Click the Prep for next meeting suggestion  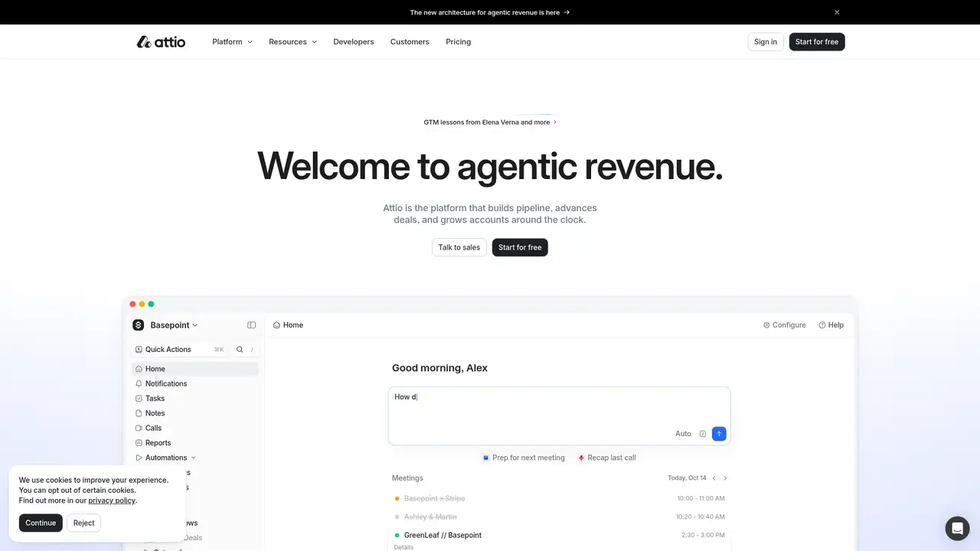click(524, 458)
